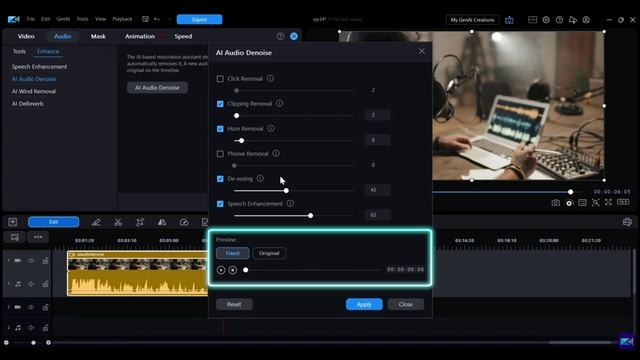640x360 pixels.
Task: Click Reset in AI Audio Denoise dialog
Action: coord(234,304)
